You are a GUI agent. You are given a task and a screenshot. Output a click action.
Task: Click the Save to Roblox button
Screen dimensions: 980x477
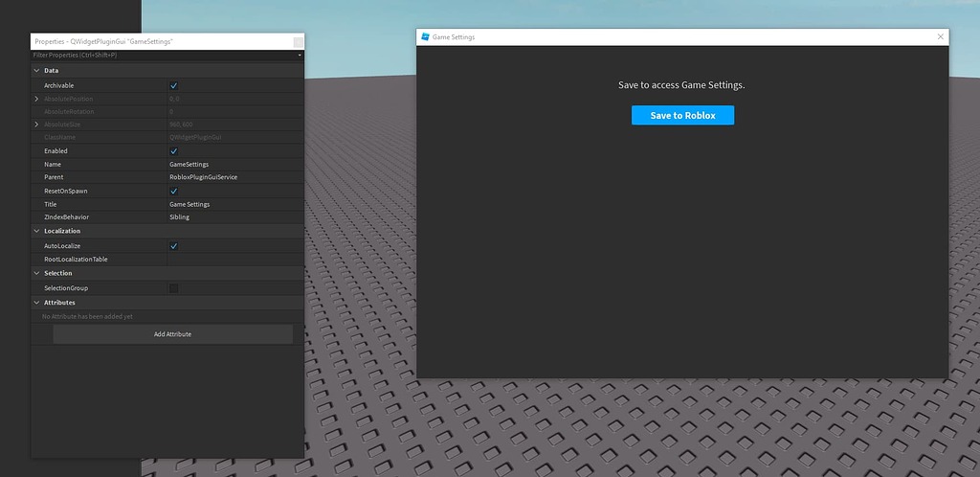point(682,115)
